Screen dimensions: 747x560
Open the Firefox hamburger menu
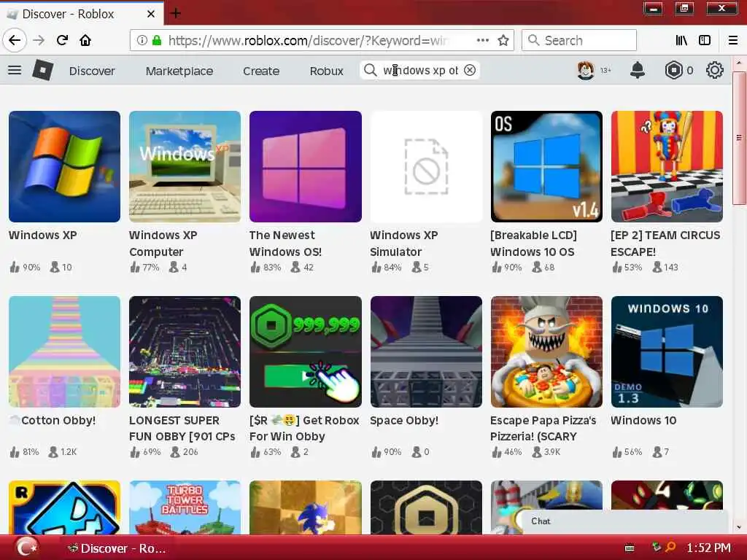(733, 41)
